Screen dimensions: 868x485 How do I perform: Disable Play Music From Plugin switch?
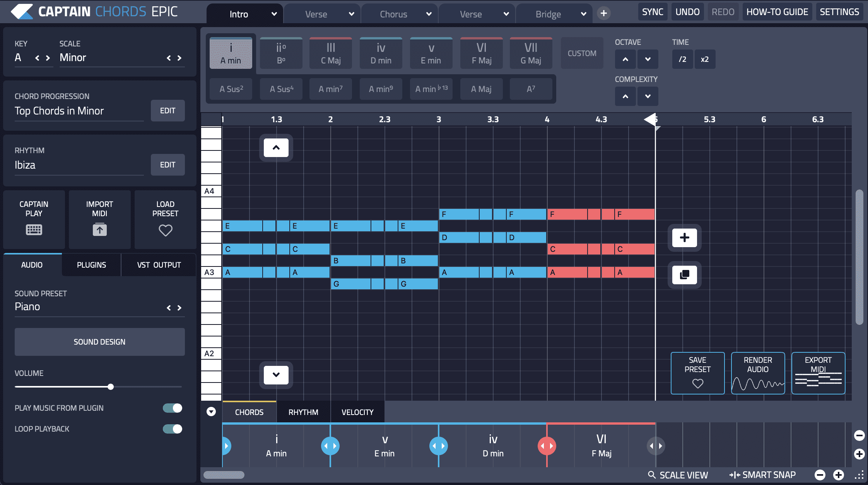173,408
